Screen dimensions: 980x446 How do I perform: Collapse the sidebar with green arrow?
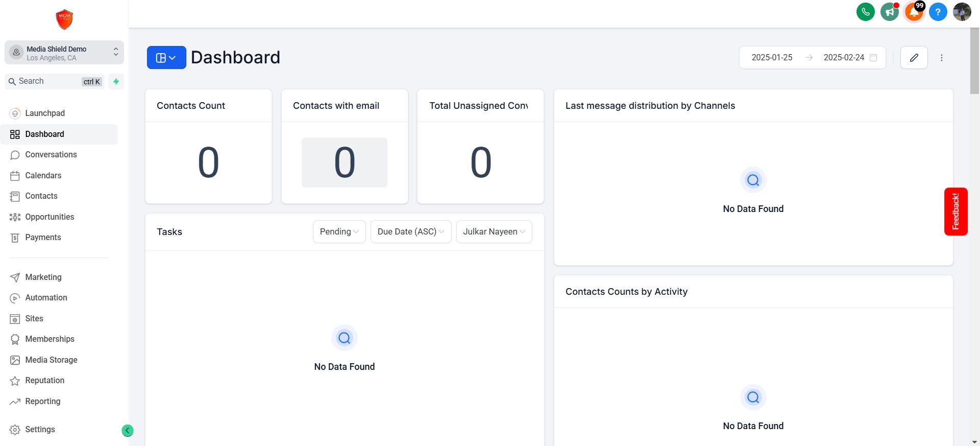coord(128,431)
